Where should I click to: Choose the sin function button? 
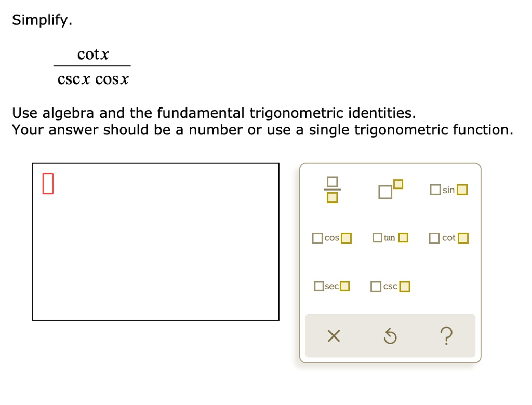pos(448,190)
